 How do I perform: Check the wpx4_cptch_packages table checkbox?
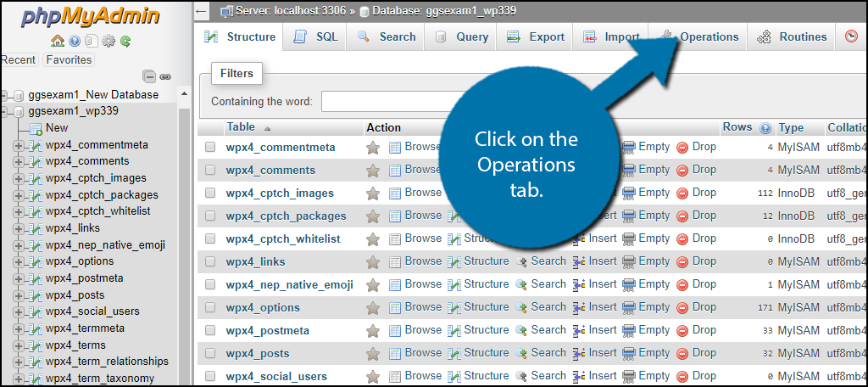tap(210, 216)
